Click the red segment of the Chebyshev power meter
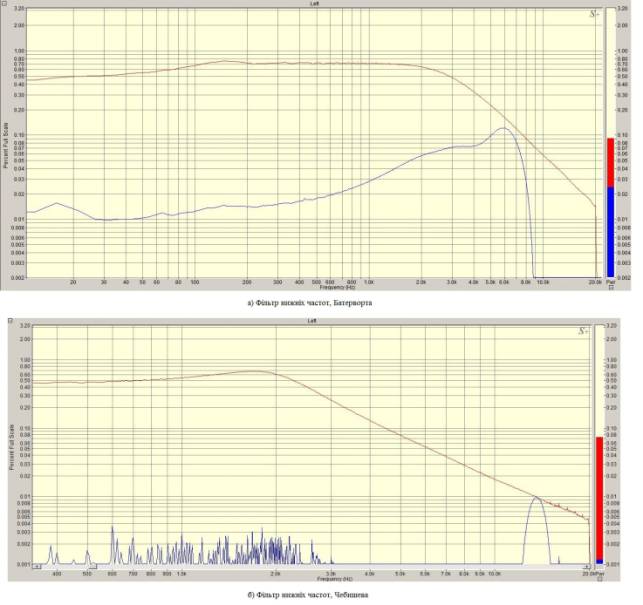 599,498
